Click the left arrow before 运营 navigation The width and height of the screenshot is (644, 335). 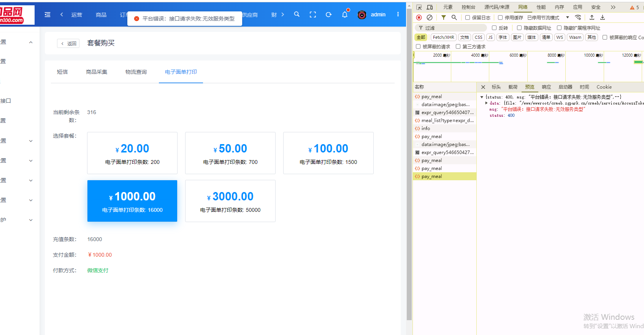pyautogui.click(x=62, y=14)
